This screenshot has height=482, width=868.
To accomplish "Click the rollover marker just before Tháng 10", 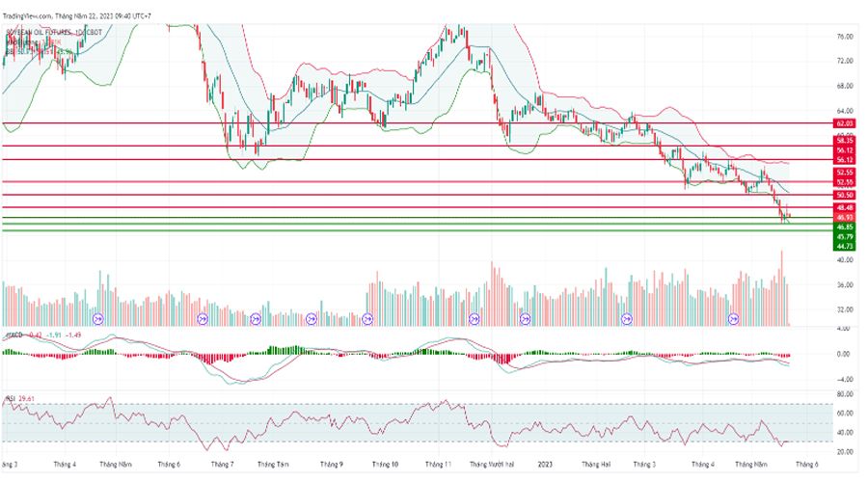I will point(366,317).
